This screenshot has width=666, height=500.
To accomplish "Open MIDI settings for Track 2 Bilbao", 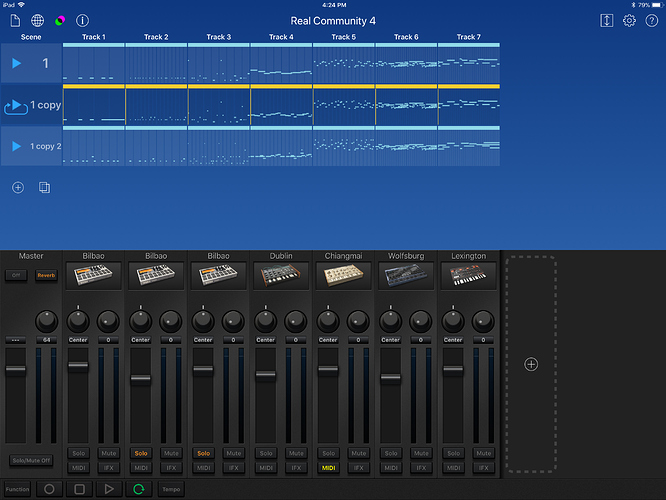I will coord(141,468).
